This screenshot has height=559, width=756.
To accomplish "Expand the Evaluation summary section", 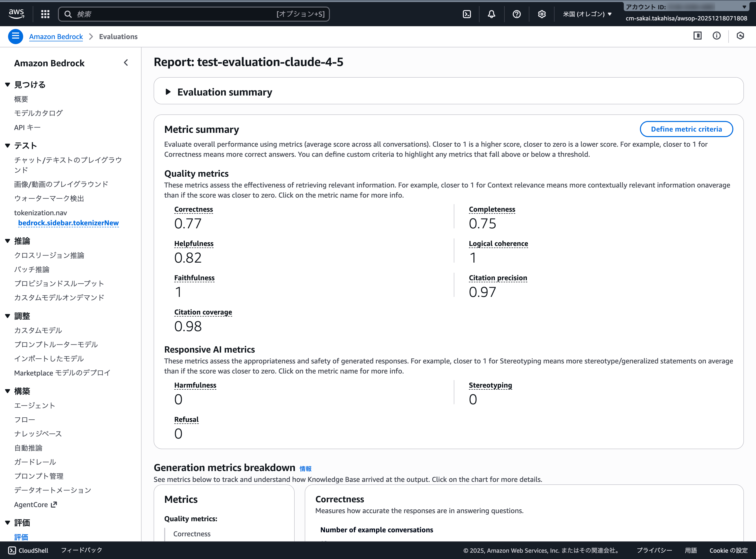I will click(x=168, y=92).
